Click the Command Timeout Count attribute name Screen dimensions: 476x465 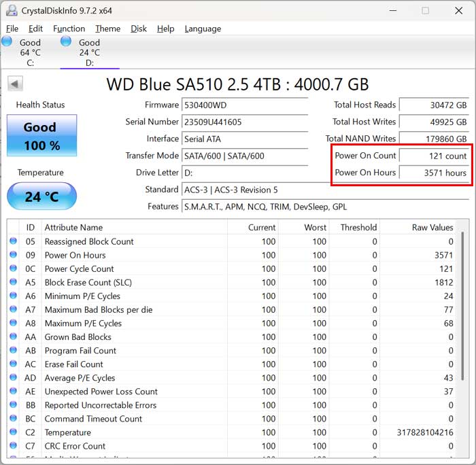[93, 419]
